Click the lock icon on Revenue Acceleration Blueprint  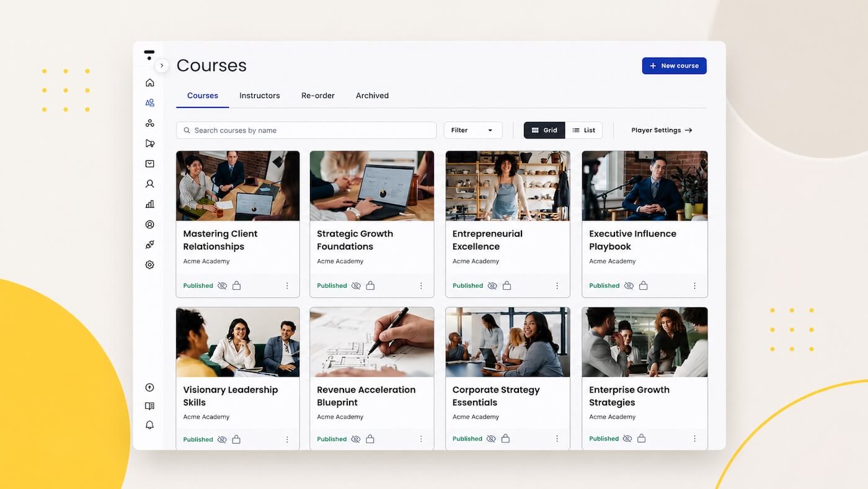point(370,439)
